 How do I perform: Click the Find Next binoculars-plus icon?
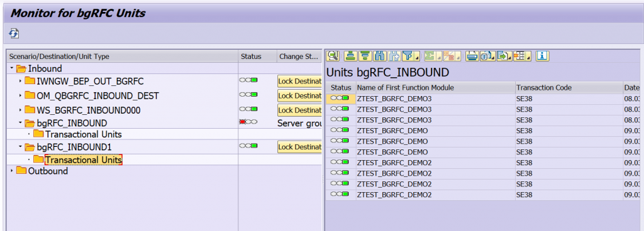point(394,56)
